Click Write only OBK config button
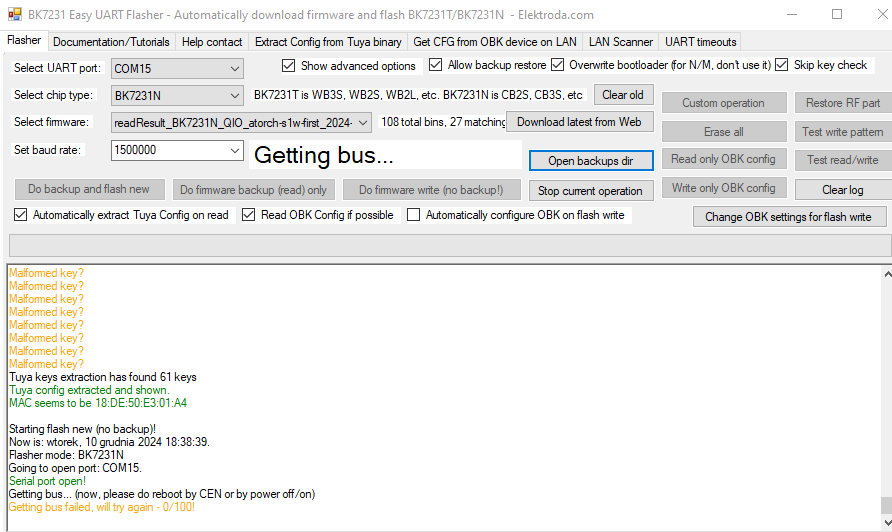This screenshot has height=532, width=892. (724, 188)
